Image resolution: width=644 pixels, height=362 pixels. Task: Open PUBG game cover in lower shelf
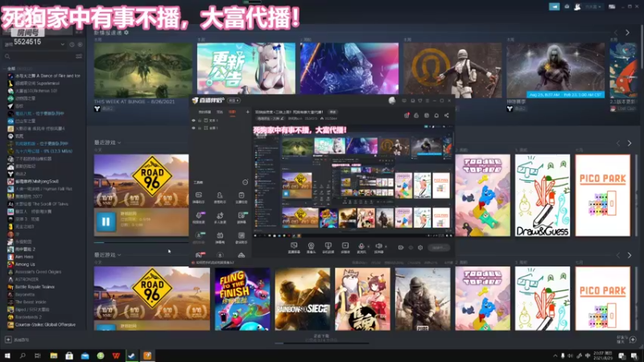point(423,298)
